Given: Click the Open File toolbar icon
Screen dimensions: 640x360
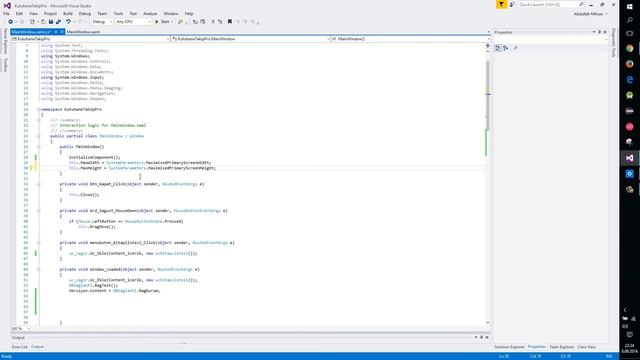Looking at the screenshot, I should pos(43,22).
